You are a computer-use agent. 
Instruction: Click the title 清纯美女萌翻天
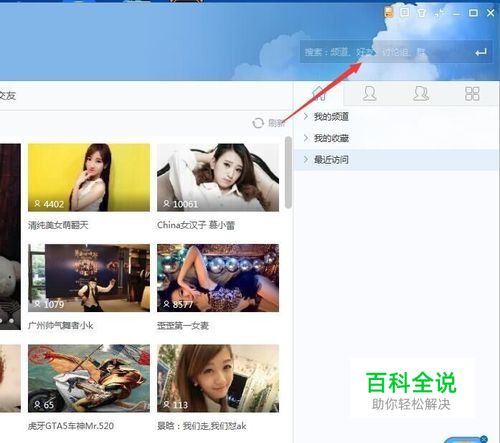tap(58, 225)
